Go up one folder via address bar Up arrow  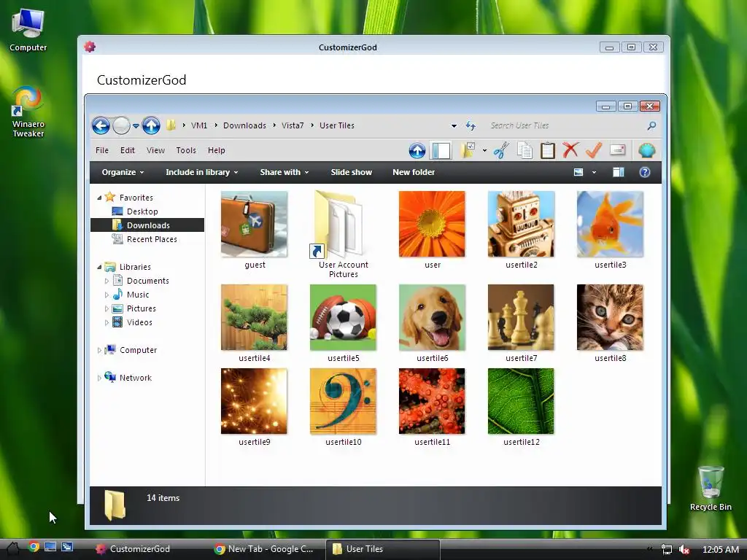[x=151, y=125]
